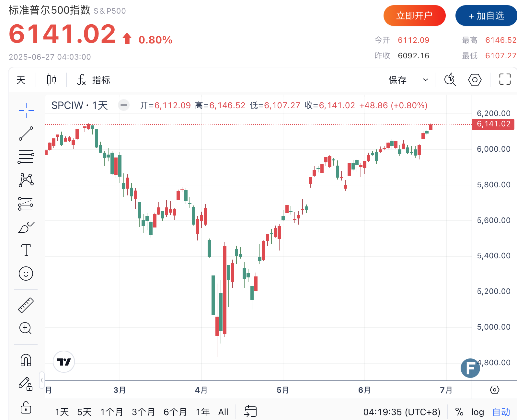
Task: Switch range to 3个月
Action: click(143, 412)
